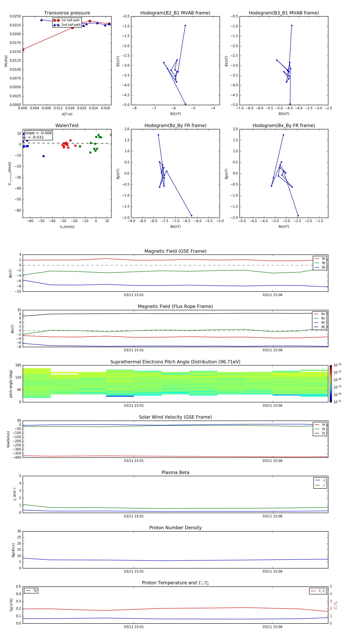Click the 'Proton Number Density' title

175,528
